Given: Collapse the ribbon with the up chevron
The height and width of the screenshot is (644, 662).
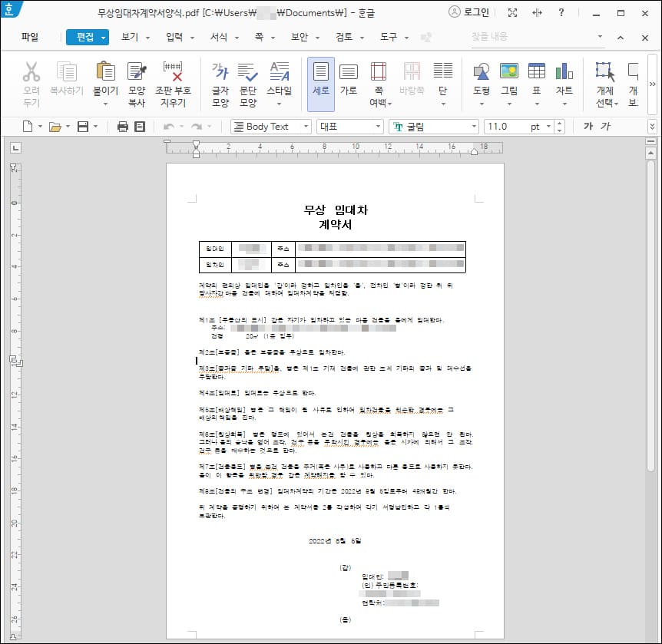Looking at the screenshot, I should point(621,38).
